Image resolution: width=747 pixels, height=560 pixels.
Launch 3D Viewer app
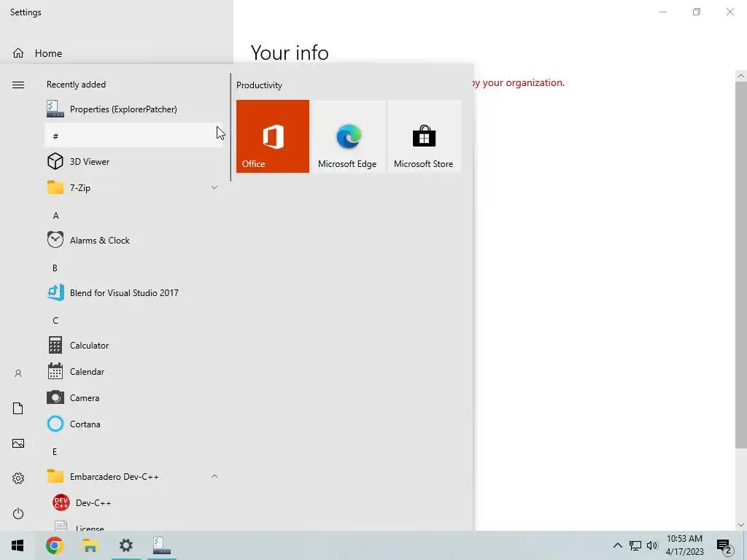click(x=133, y=161)
